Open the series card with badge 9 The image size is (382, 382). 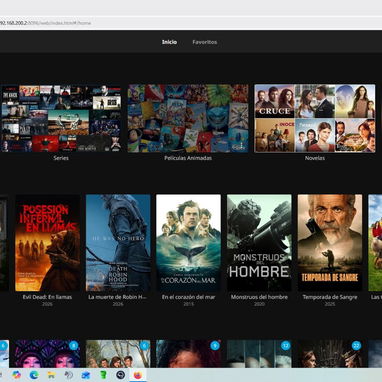pos(188,354)
